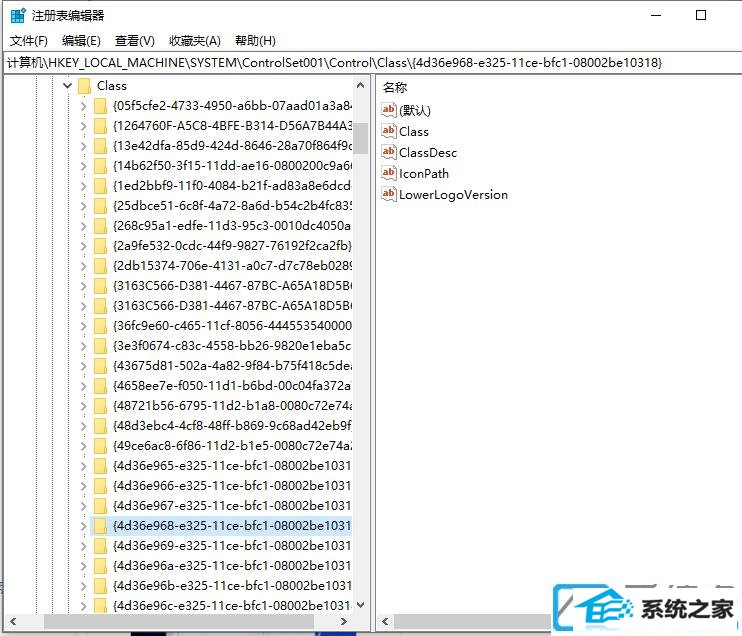Screen dimensions: 742x636
Task: Open the 编辑(E) menu
Action: click(81, 41)
